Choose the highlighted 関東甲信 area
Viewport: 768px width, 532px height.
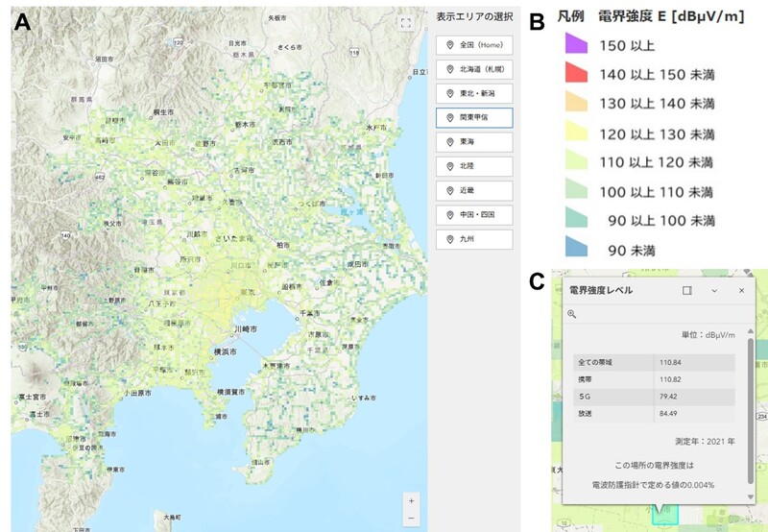474,118
